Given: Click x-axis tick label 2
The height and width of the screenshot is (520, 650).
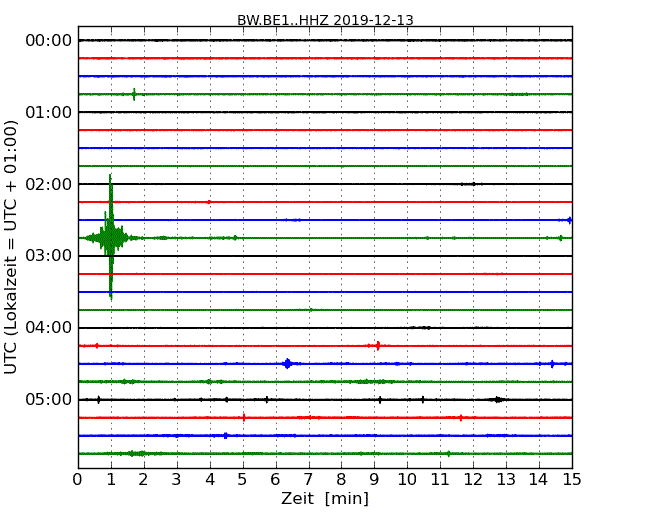Looking at the screenshot, I should click(x=143, y=480).
